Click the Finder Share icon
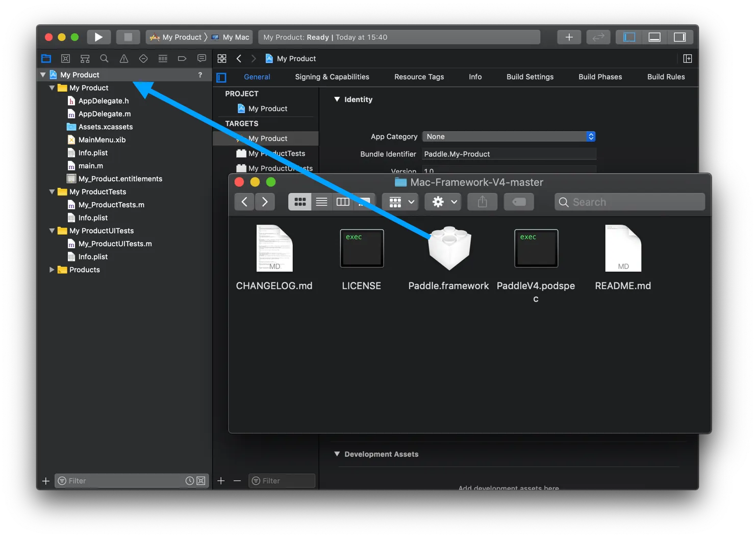The image size is (756, 538). 482,202
